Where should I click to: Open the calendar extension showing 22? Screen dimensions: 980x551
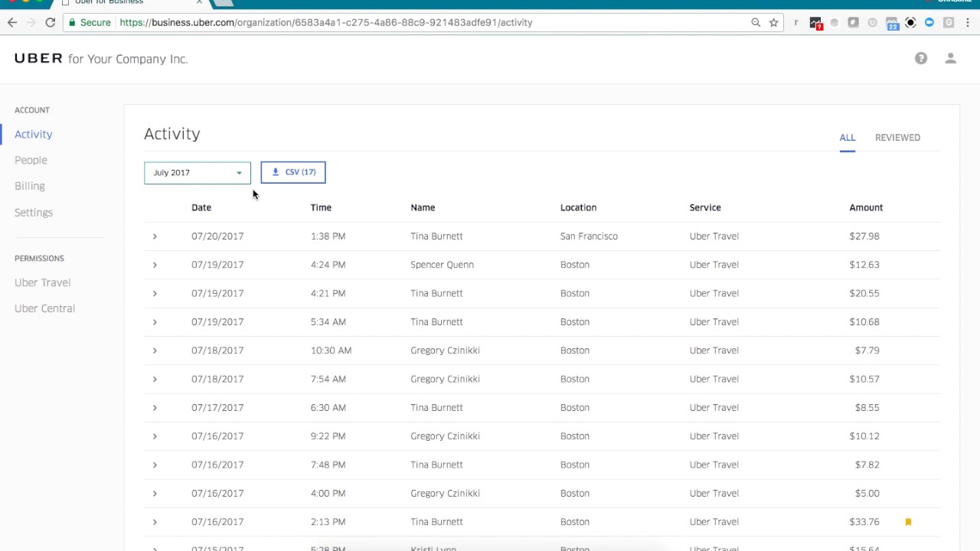click(892, 23)
